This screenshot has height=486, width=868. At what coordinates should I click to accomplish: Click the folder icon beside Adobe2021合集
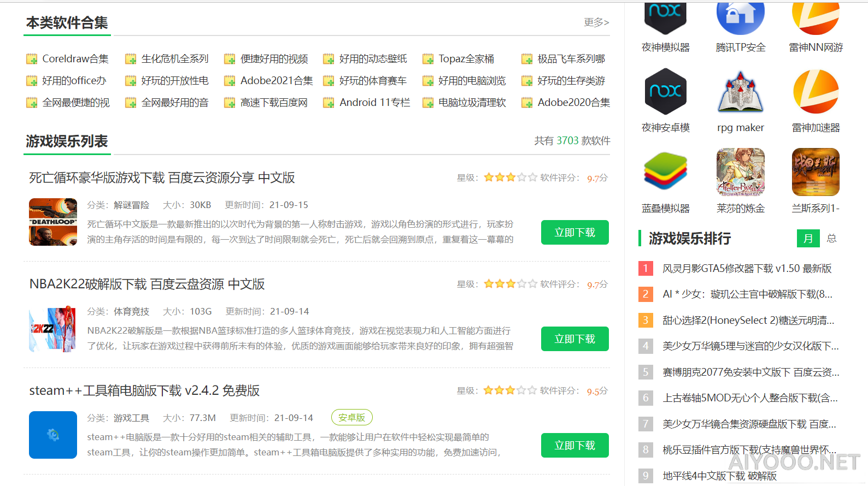pos(230,81)
